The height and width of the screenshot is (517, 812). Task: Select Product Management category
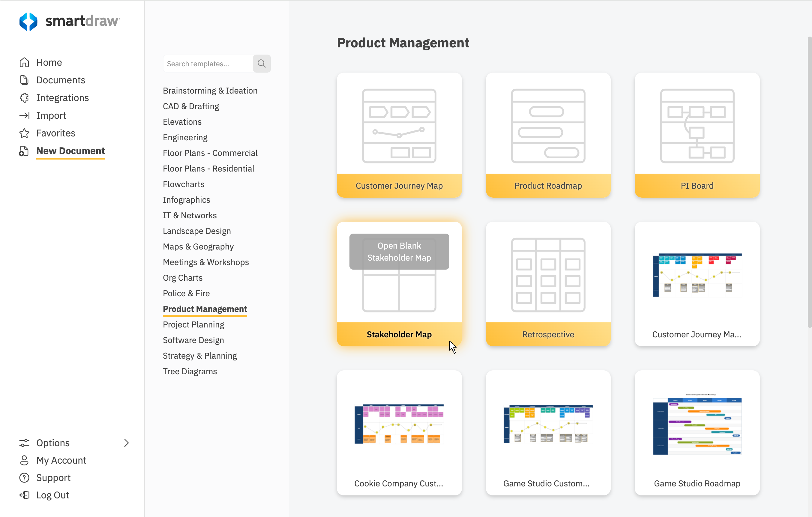(x=205, y=309)
